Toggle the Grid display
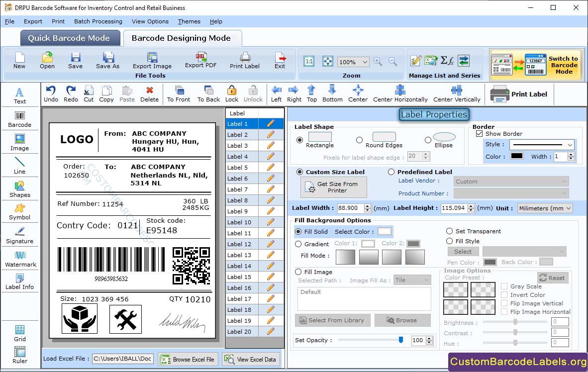This screenshot has width=588, height=372. (19, 333)
